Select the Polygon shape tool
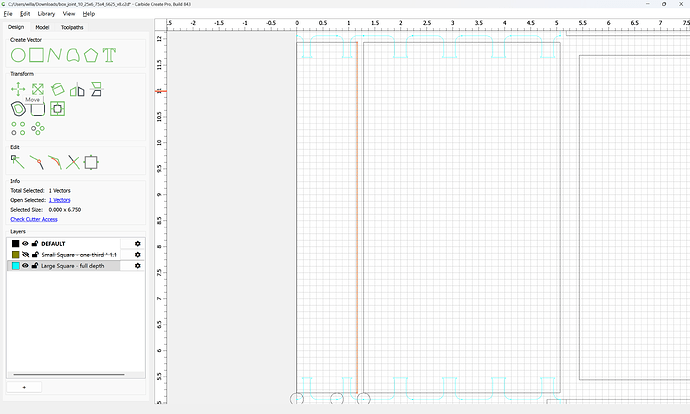Image resolution: width=690 pixels, height=414 pixels. [91, 55]
